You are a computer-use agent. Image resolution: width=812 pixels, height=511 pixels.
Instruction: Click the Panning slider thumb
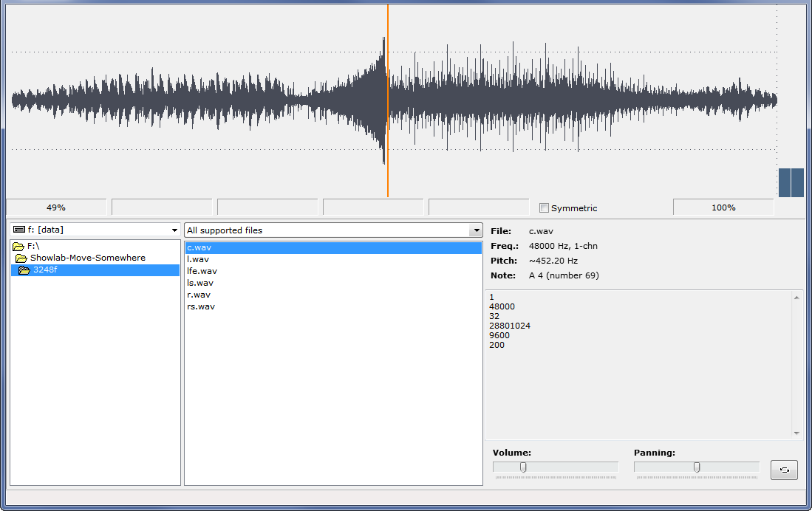697,467
